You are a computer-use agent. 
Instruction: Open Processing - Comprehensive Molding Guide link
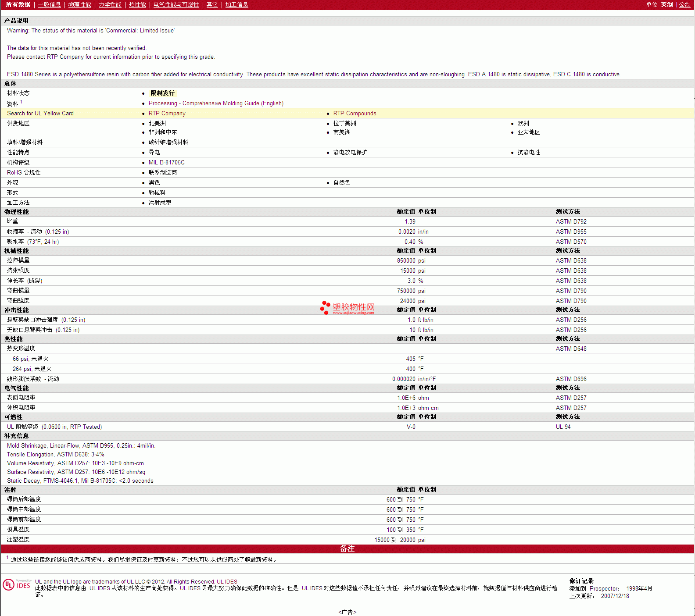[x=216, y=103]
